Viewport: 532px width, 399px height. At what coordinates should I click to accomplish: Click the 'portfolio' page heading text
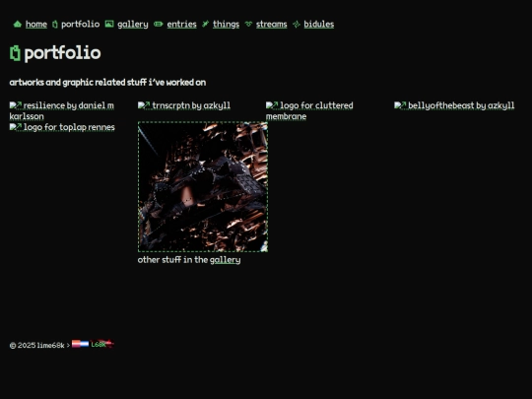coord(62,53)
